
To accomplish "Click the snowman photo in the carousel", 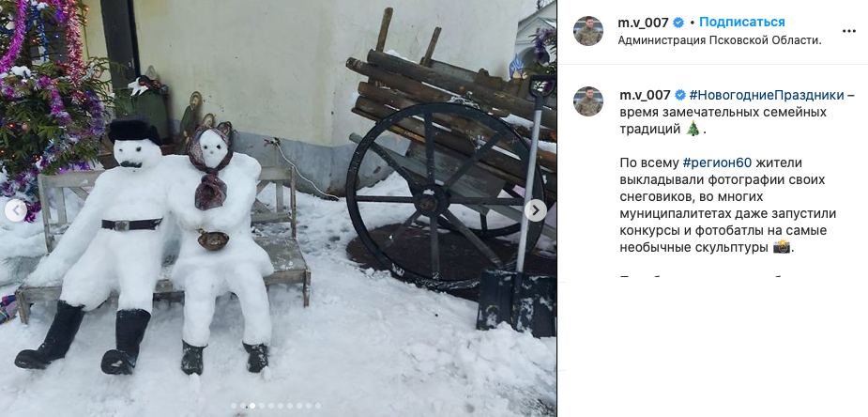I will (278, 208).
